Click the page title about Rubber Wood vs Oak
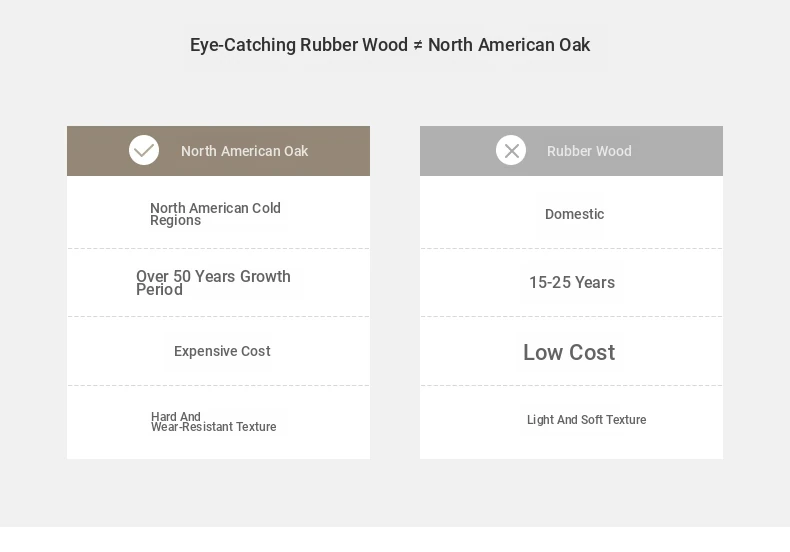790x552 pixels. tap(389, 45)
